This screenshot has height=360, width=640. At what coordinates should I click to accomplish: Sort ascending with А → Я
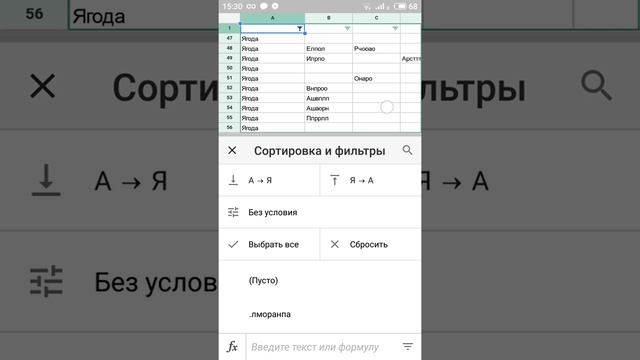269,180
